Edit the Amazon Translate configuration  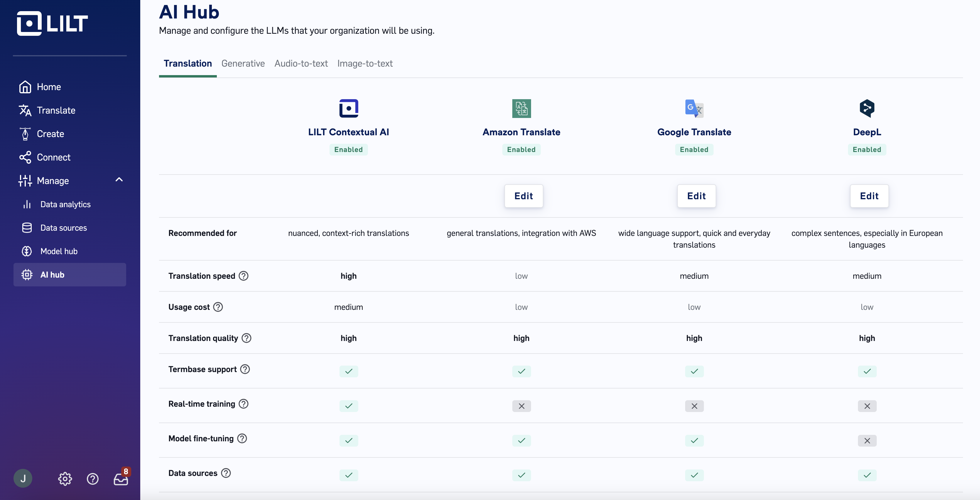pyautogui.click(x=524, y=196)
